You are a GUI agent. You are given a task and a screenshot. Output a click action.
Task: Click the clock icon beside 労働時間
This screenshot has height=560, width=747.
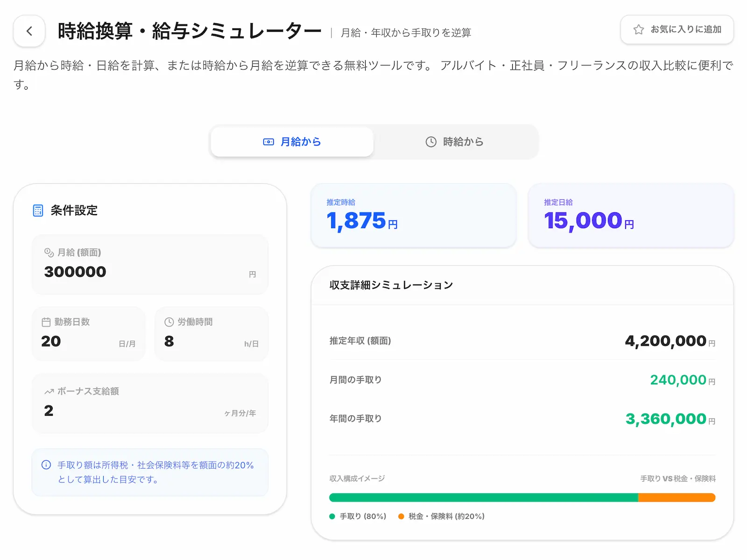coord(169,322)
